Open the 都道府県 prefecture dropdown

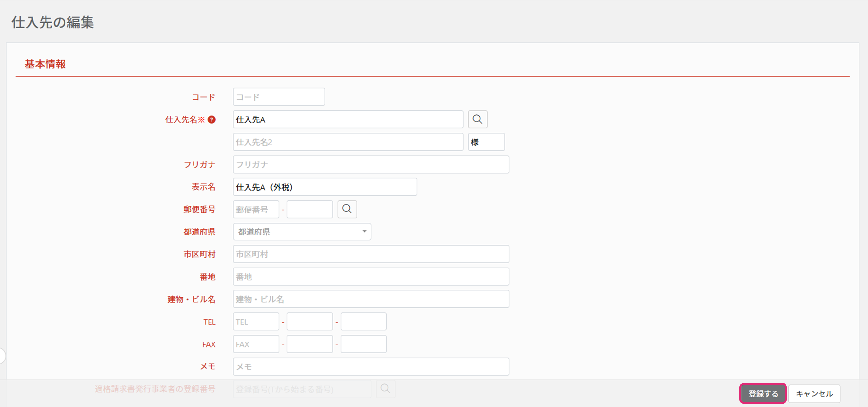point(302,232)
